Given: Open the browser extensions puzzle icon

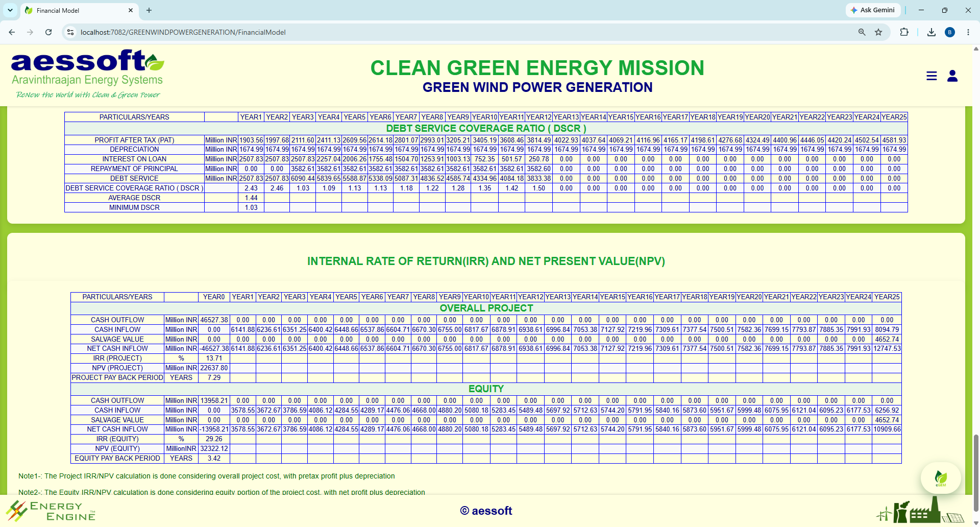Looking at the screenshot, I should tap(904, 32).
